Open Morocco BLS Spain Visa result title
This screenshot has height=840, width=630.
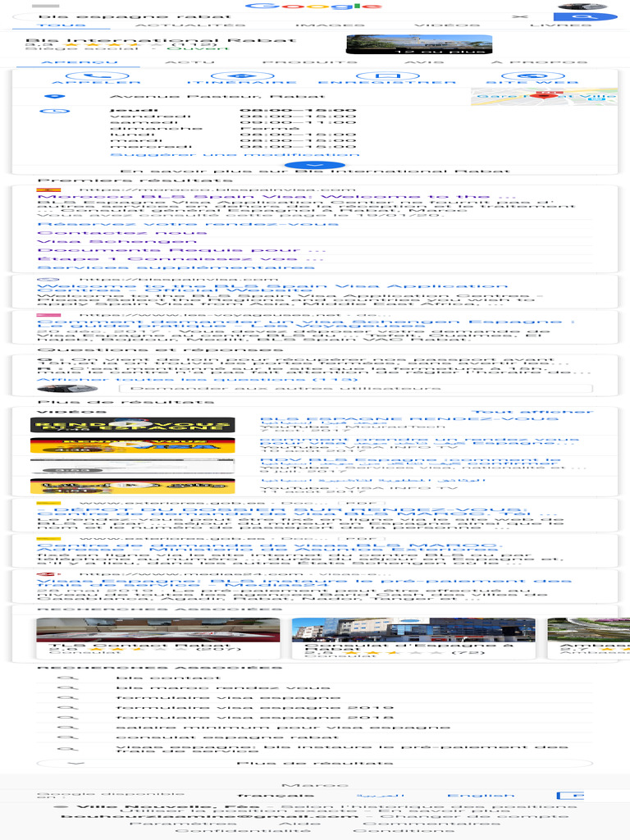coord(276,197)
